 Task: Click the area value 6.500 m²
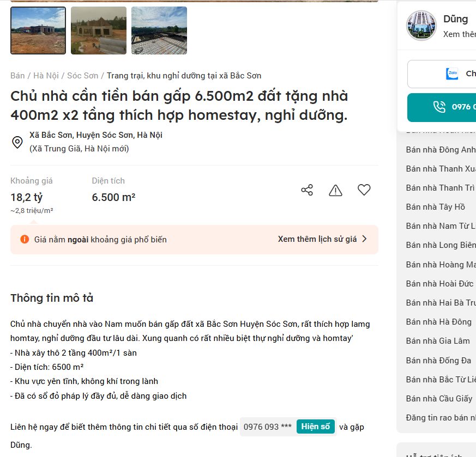pos(113,197)
